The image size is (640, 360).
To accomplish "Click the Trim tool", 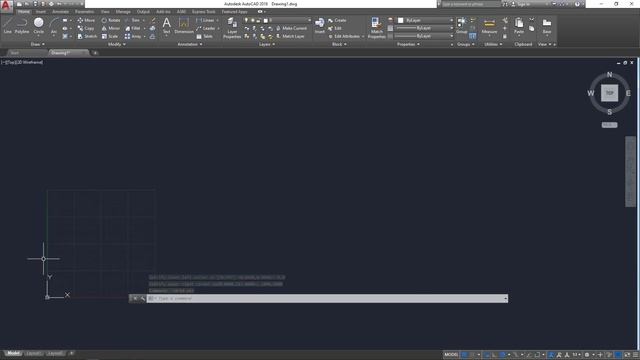I will coord(132,20).
